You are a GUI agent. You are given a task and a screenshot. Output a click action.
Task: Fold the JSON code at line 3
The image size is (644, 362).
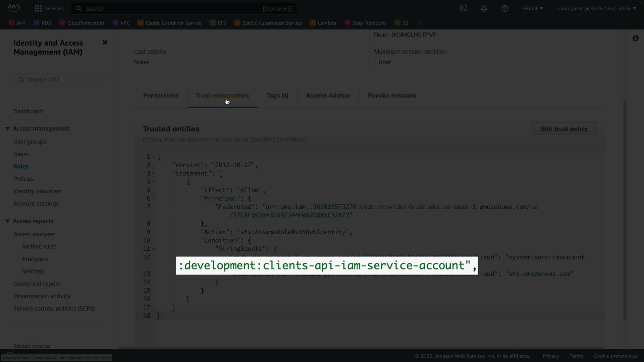[153, 173]
